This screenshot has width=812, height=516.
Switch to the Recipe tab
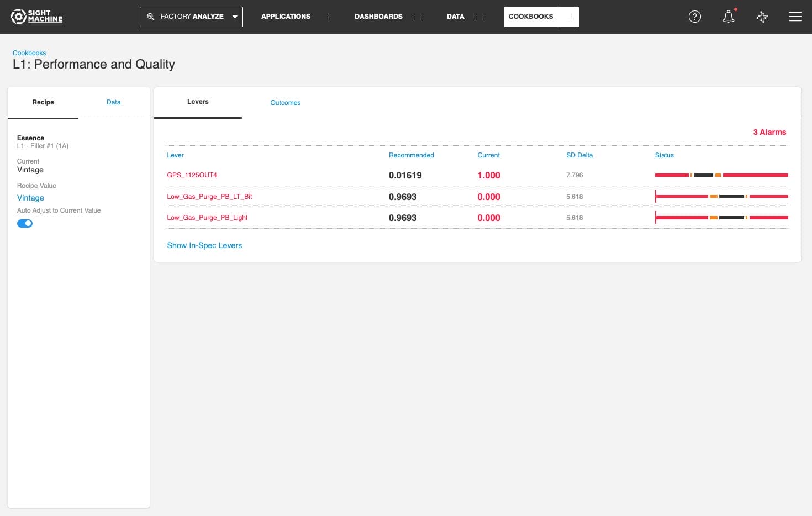click(x=43, y=102)
